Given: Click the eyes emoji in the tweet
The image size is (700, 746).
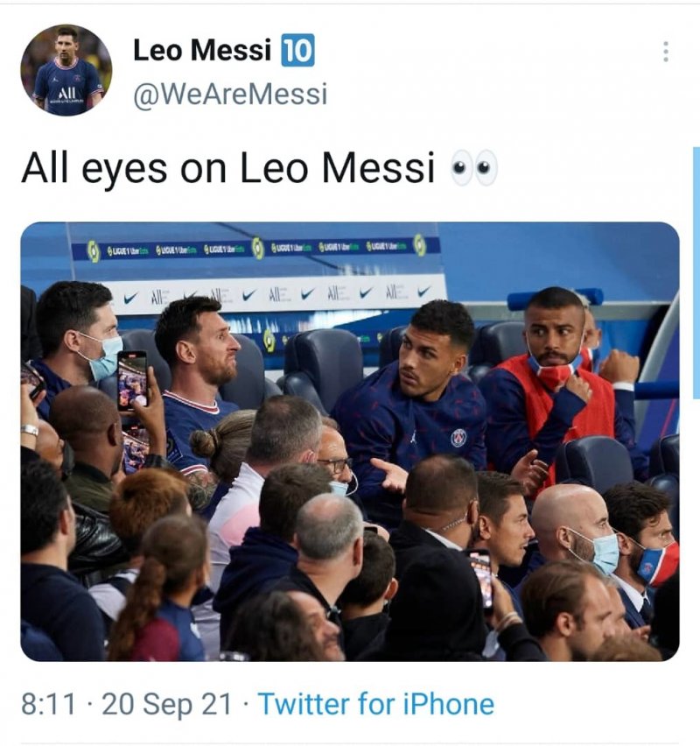Looking at the screenshot, I should (473, 168).
